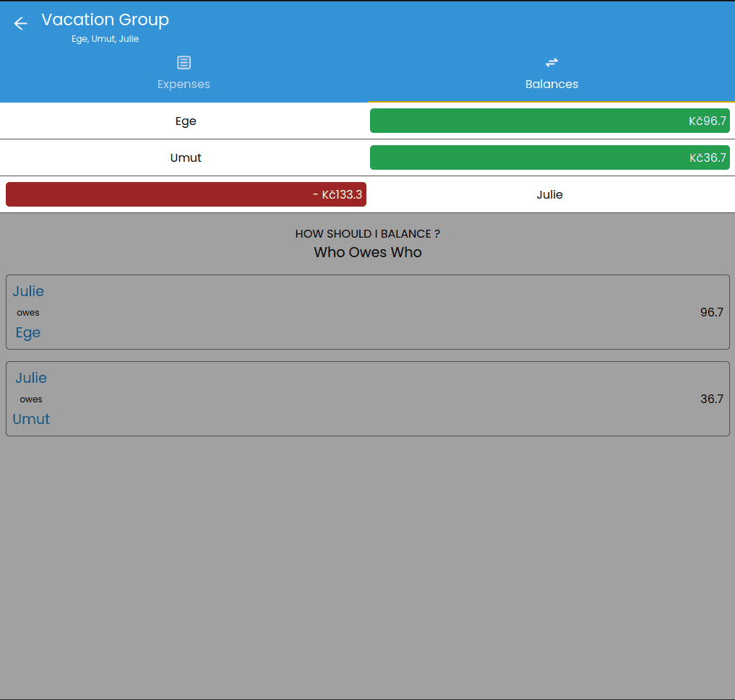
Task: Click the Vacation Group title
Action: point(105,20)
